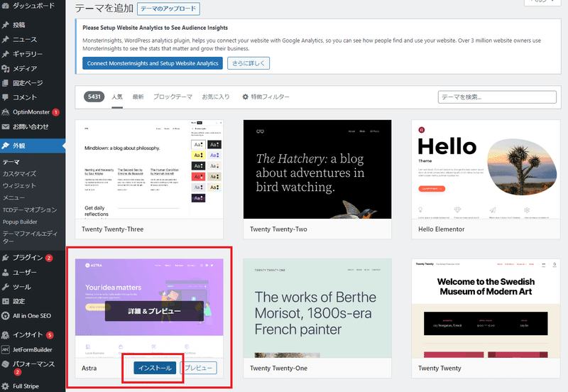Click the インサイト notification badge 5
Screen dimensions: 568x392
(50, 335)
